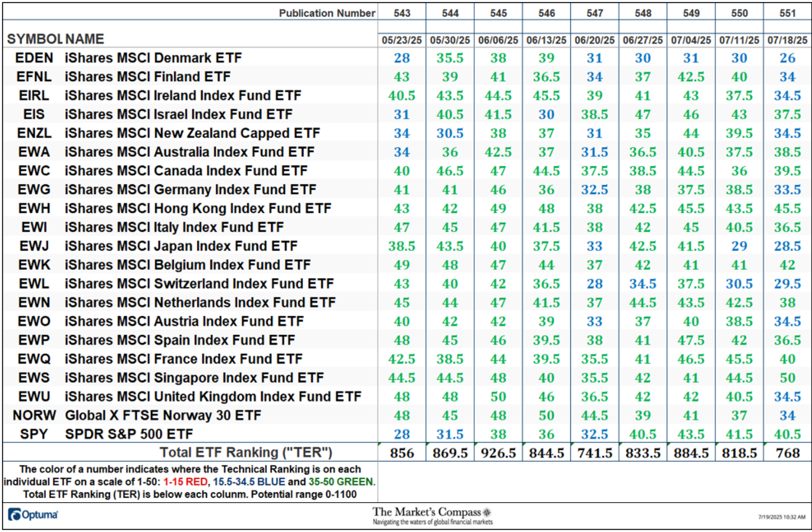The height and width of the screenshot is (532, 812).
Task: Click iShares MSCI Australia Index Fund ETF
Action: 190,152
